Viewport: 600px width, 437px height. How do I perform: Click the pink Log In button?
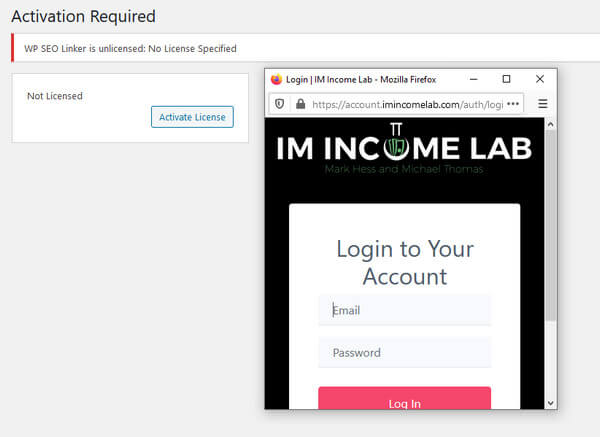404,398
